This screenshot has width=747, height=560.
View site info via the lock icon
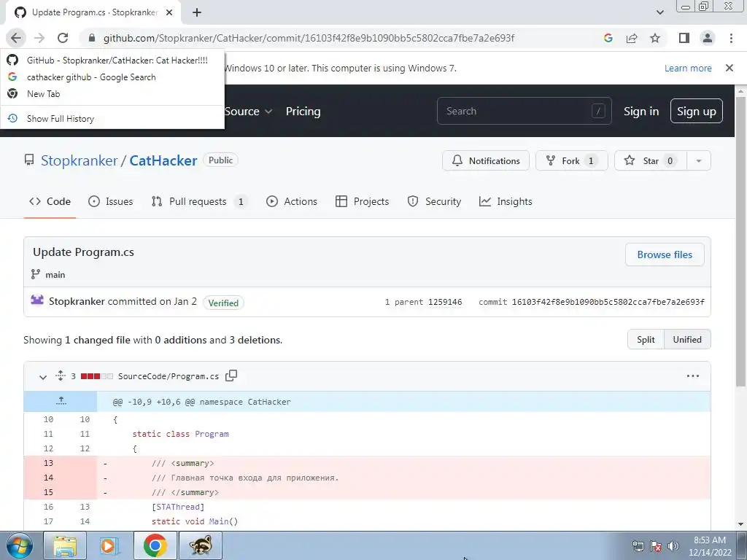click(92, 38)
